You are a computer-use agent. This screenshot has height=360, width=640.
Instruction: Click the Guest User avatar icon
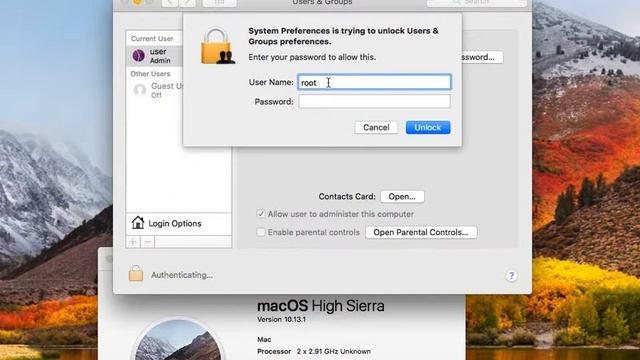point(140,90)
